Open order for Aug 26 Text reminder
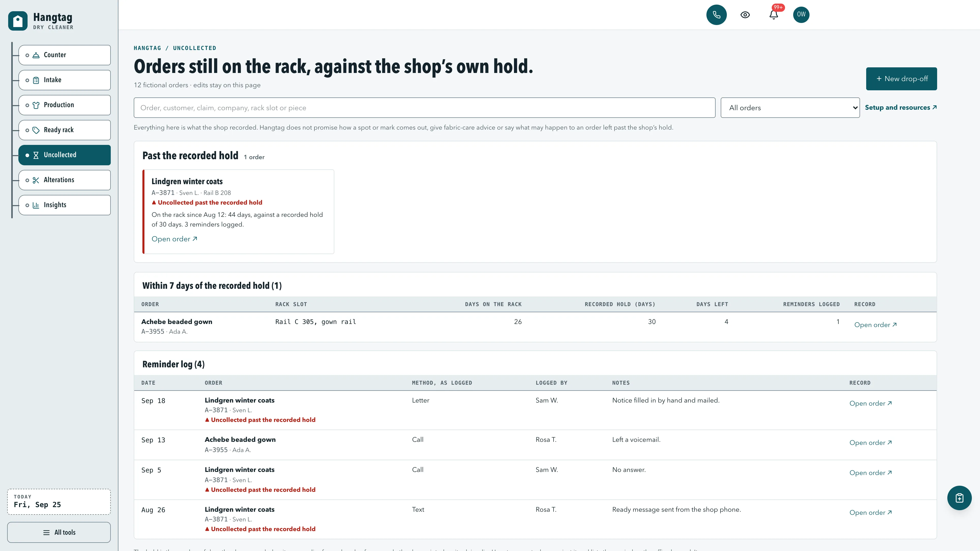 click(x=871, y=512)
